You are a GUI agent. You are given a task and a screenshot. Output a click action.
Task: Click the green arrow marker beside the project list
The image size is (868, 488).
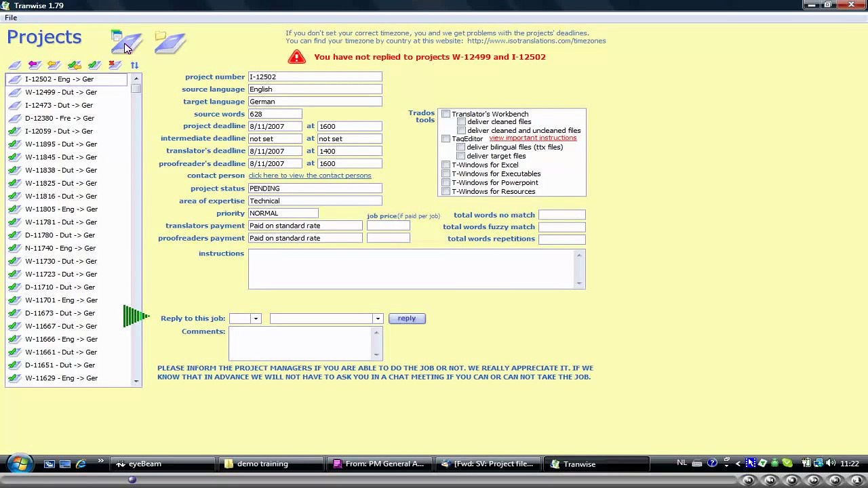136,316
